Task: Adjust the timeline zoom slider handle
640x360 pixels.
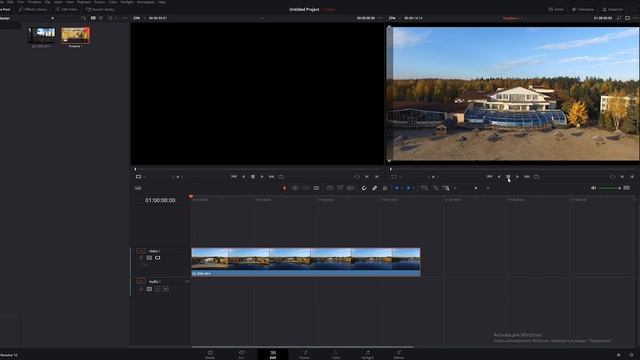Action: click(476, 188)
